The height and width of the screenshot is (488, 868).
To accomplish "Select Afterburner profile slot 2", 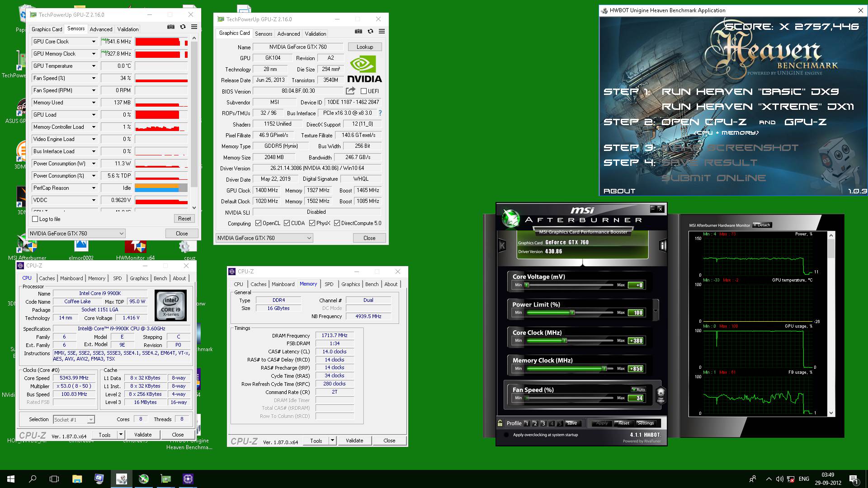I will pyautogui.click(x=535, y=423).
